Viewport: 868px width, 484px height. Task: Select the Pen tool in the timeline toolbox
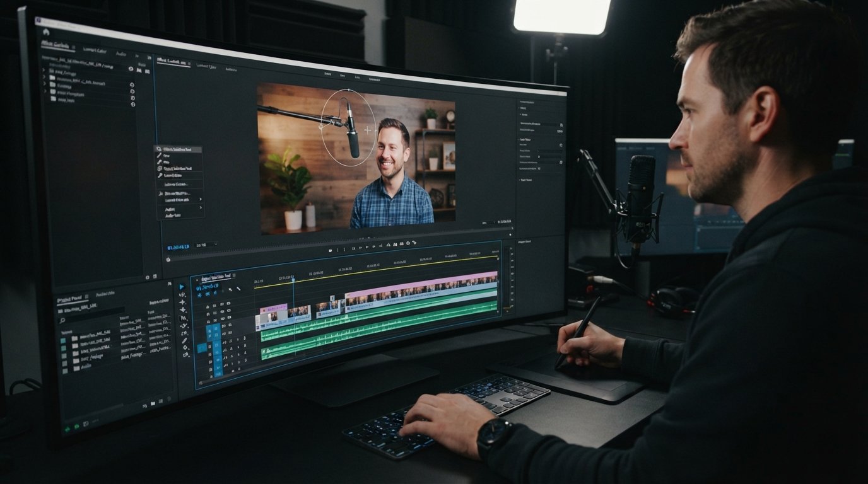point(185,340)
